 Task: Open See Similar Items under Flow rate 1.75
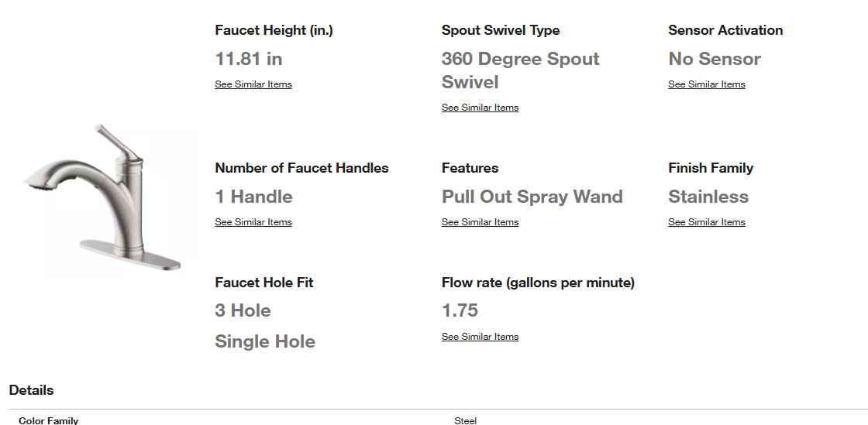point(480,337)
